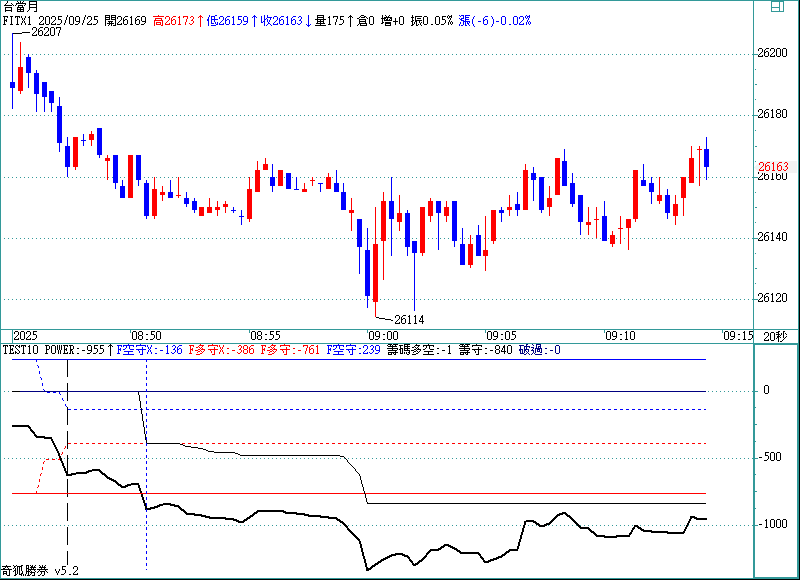Click the red 26163 current price tag

point(773,167)
